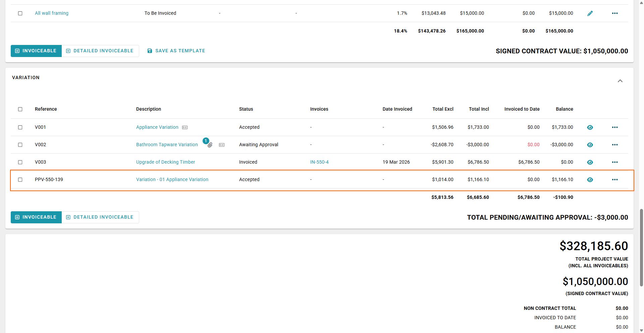Open the Upgrade of Decking Timber variation
Screen dimensions: 644x333
tap(165, 162)
